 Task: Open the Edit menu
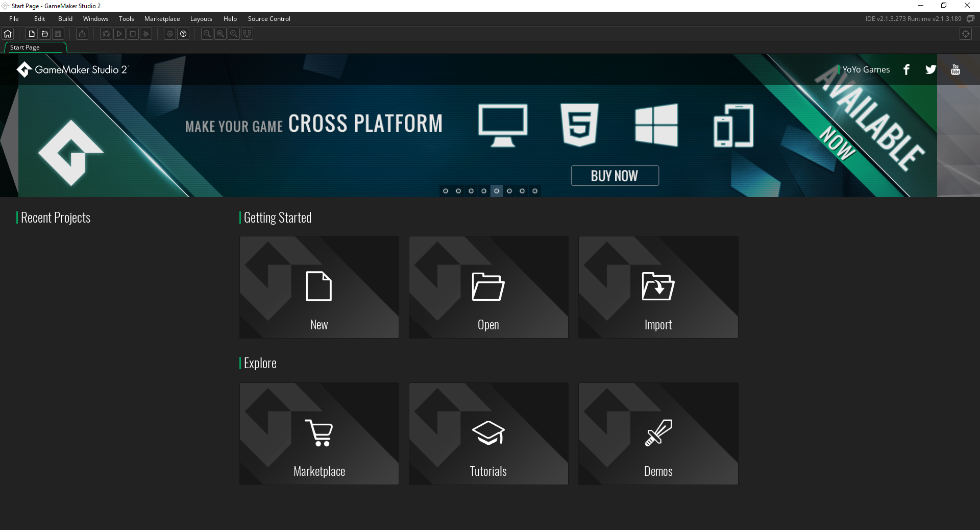(39, 19)
